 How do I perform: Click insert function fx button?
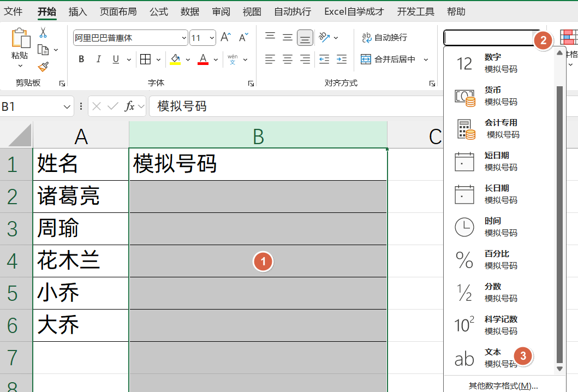click(129, 106)
